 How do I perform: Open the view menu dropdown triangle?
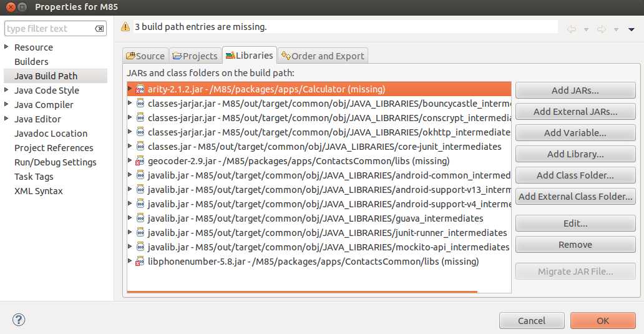pyautogui.click(x=632, y=29)
